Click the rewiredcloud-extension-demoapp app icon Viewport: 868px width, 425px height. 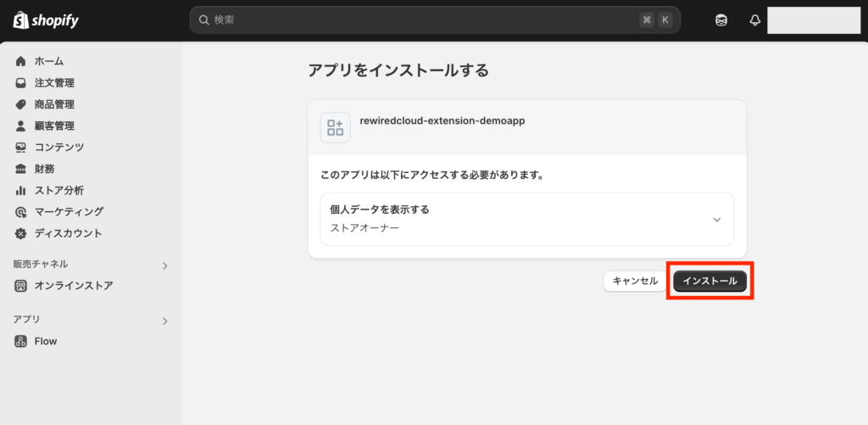[336, 127]
